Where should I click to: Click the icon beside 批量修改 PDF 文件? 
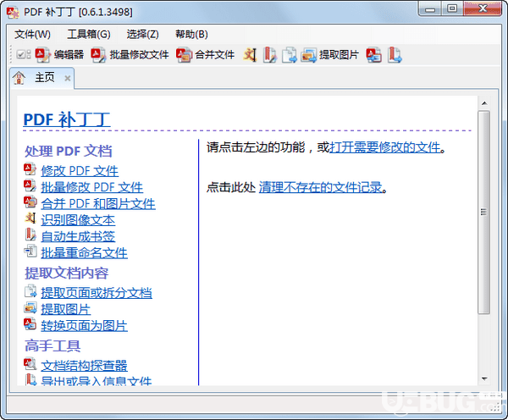coord(30,185)
